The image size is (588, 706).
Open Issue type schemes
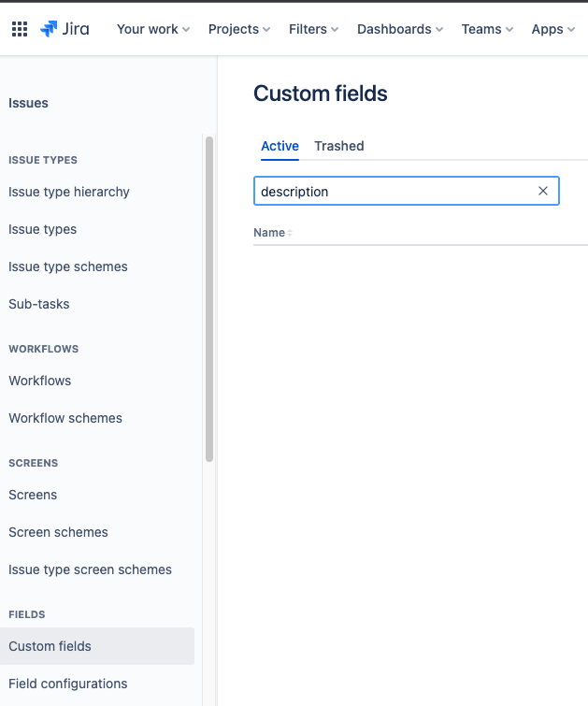(68, 267)
